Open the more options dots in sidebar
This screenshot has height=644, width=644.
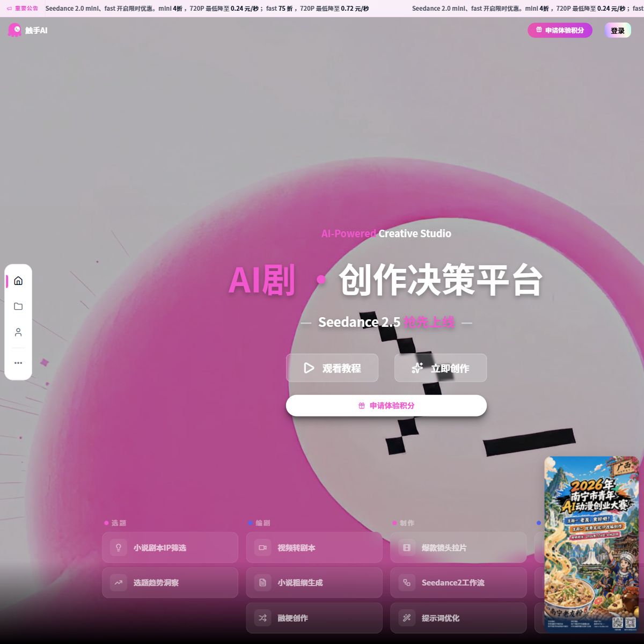click(x=18, y=363)
